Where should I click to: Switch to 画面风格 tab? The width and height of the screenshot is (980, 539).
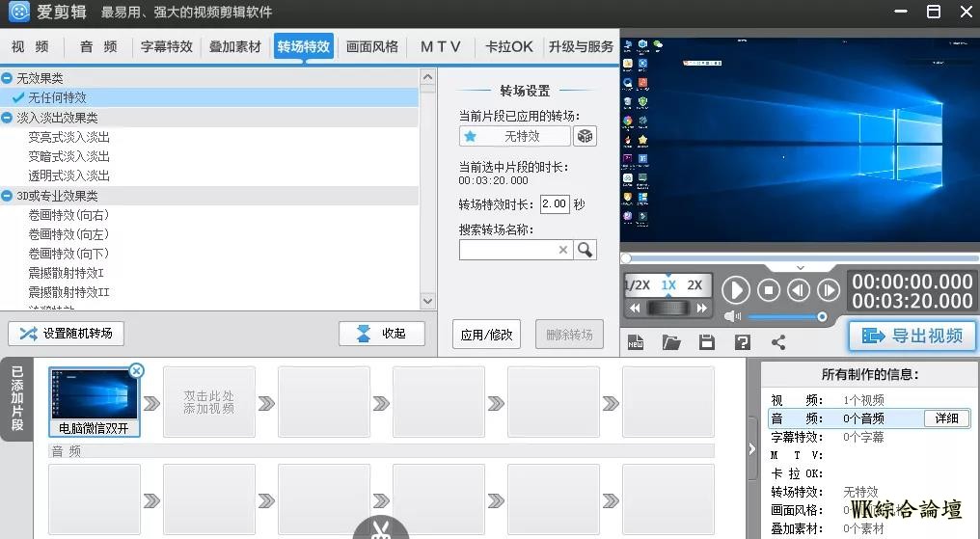pos(372,47)
